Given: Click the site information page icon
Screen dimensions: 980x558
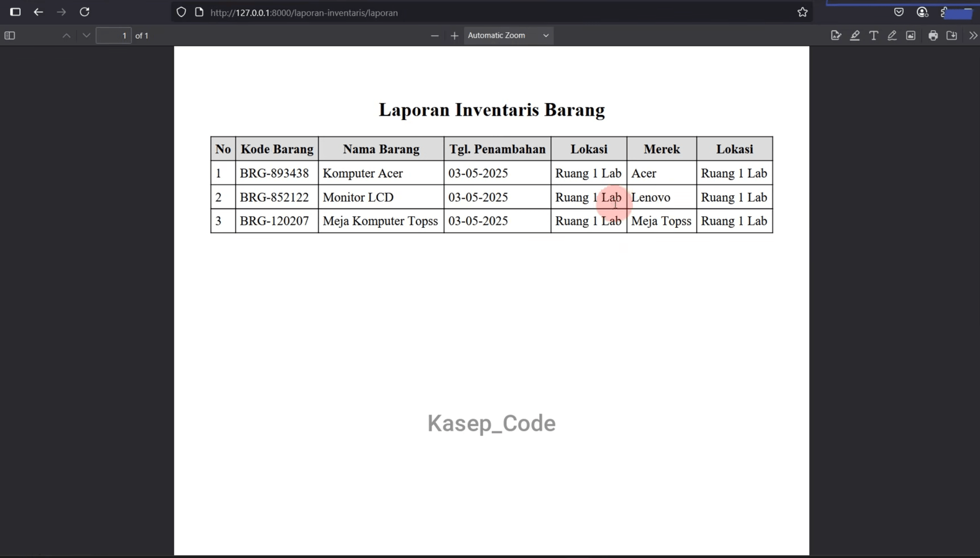Looking at the screenshot, I should click(x=199, y=12).
